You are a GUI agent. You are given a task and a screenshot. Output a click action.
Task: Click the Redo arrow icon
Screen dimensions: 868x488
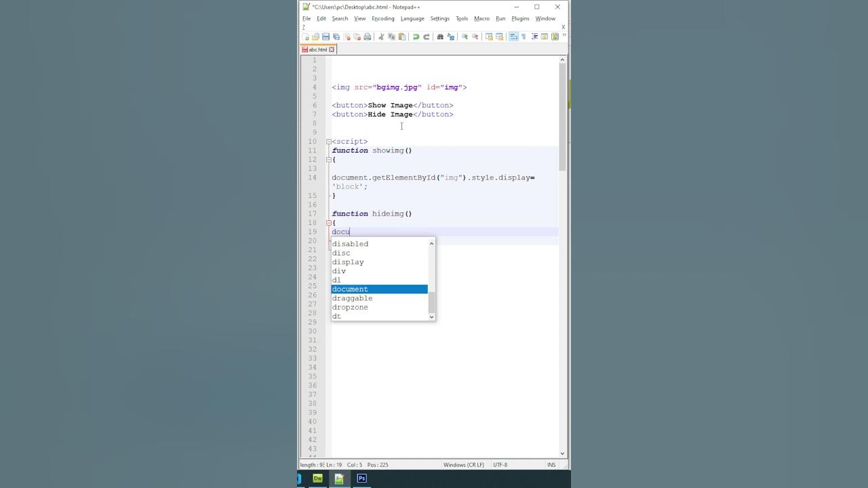click(427, 37)
